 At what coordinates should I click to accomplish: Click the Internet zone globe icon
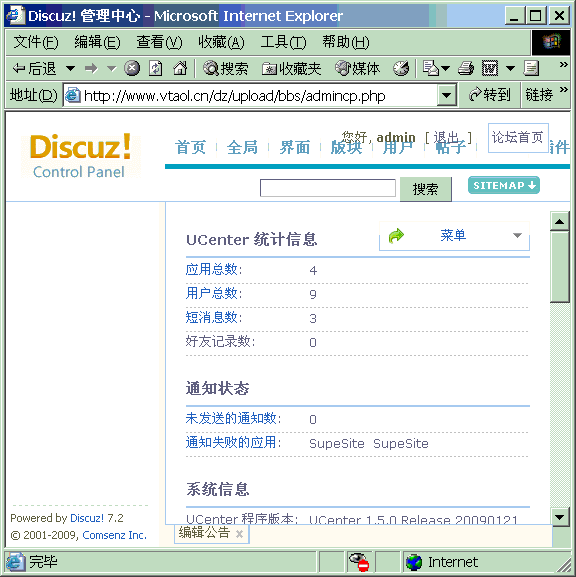[414, 562]
